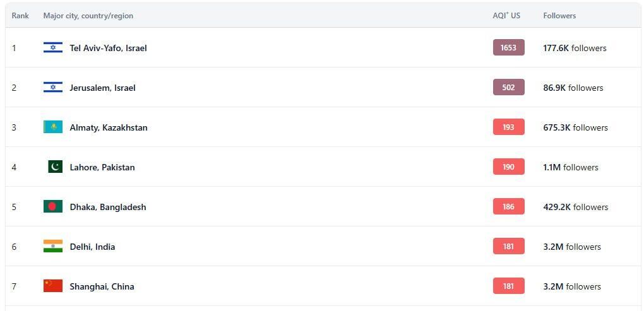Select the Almaty, Kazakhstan entry

pos(109,127)
